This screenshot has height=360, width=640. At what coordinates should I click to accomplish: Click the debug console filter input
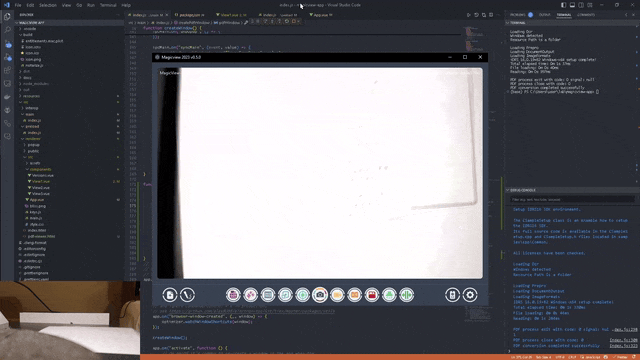click(x=571, y=200)
